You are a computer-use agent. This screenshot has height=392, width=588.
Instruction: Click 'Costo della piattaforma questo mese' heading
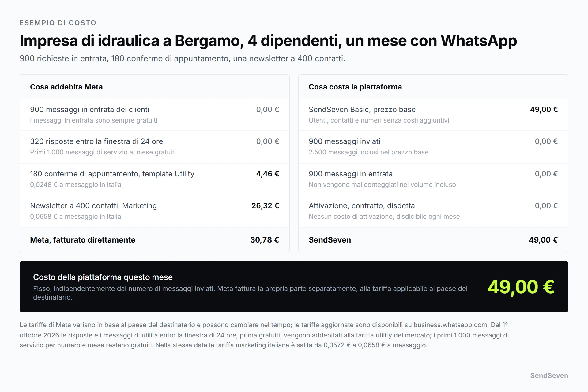103,277
